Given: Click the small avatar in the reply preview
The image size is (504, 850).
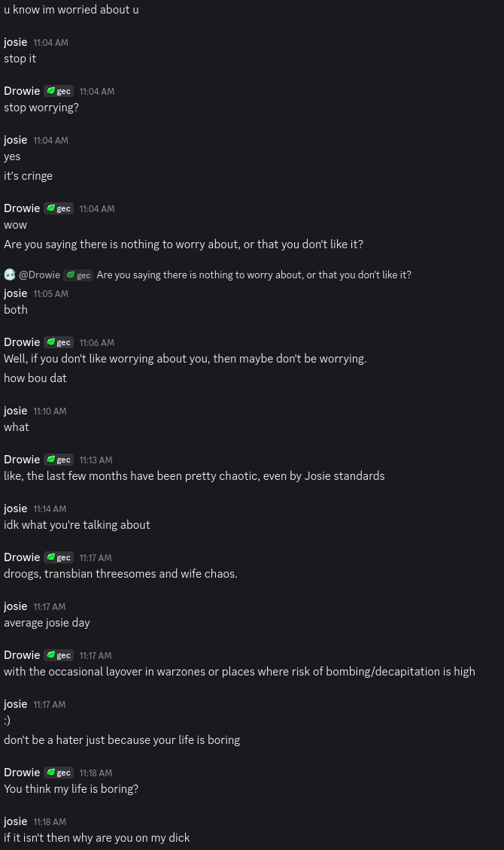Looking at the screenshot, I should click(10, 275).
